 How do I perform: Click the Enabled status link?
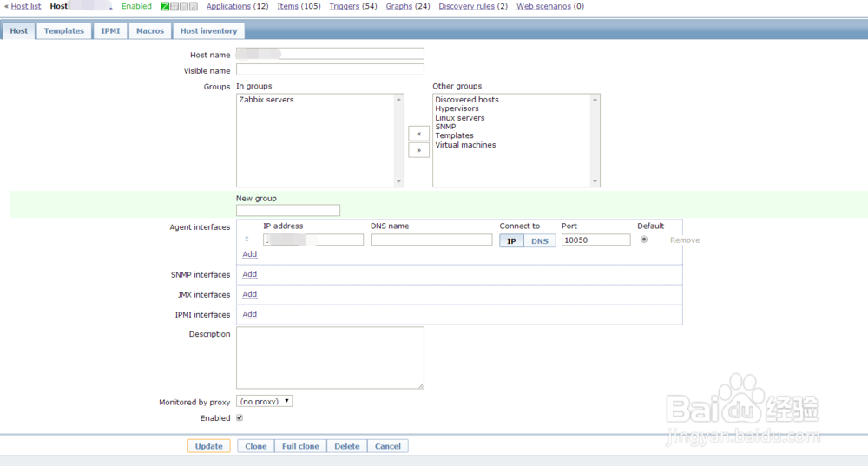click(x=136, y=6)
